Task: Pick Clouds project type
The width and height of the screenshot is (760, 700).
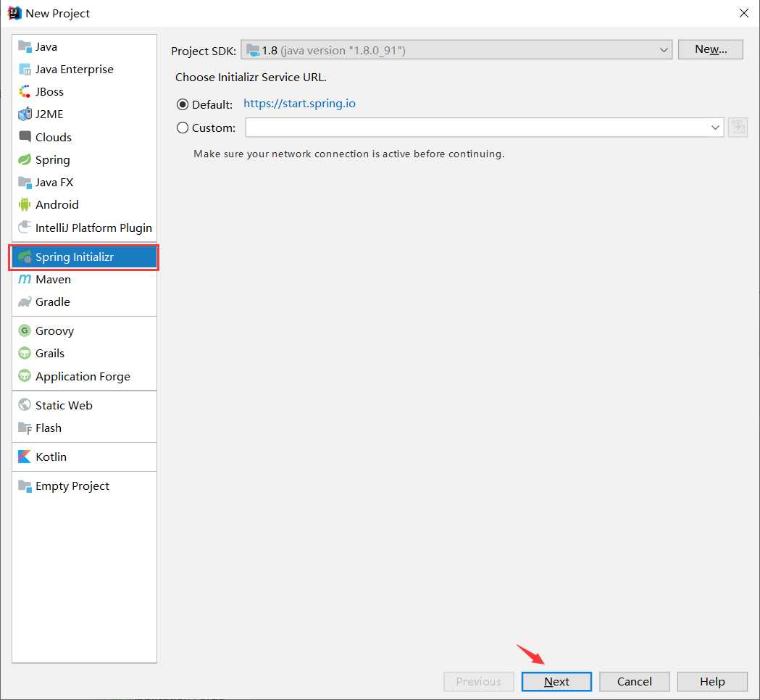Action: click(84, 137)
